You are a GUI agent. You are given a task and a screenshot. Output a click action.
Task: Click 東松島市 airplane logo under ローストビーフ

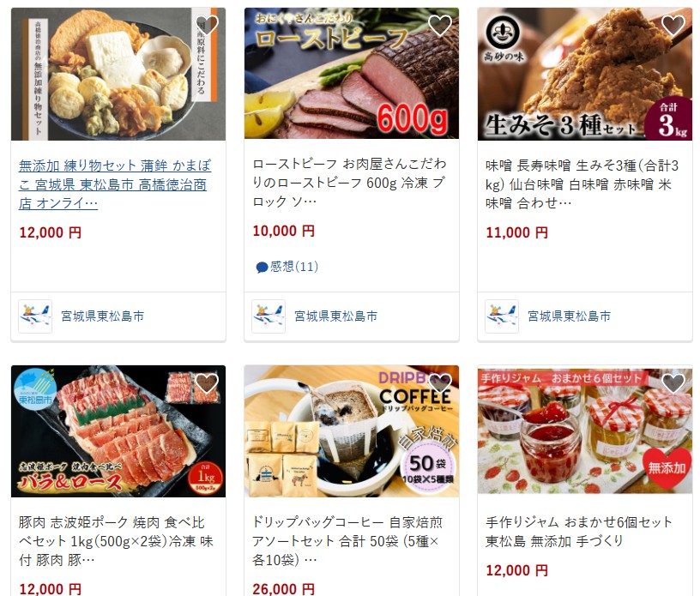269,316
